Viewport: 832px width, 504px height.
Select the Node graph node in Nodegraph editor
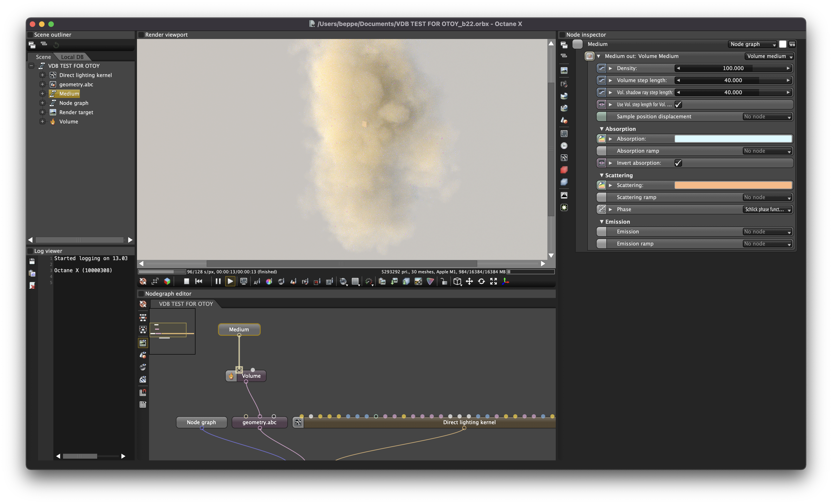click(x=201, y=422)
